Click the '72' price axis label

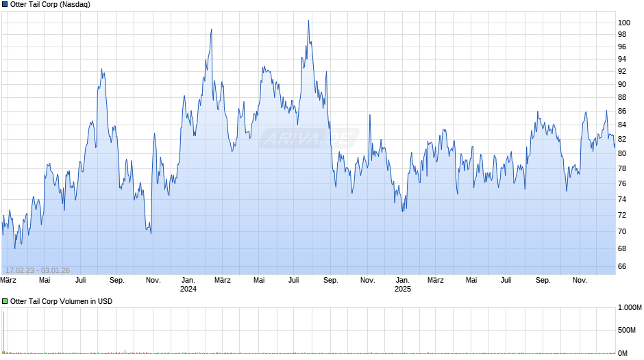point(622,215)
